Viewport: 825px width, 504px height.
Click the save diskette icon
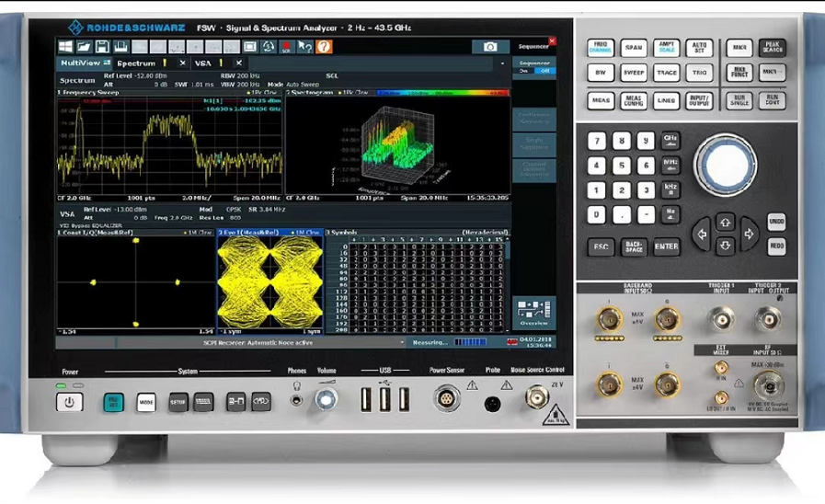coord(101,46)
